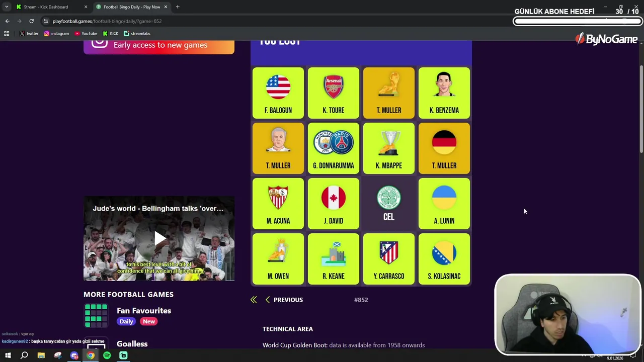644x362 pixels.
Task: Select the K. Toure Arsenal crest cell
Action: tap(334, 93)
